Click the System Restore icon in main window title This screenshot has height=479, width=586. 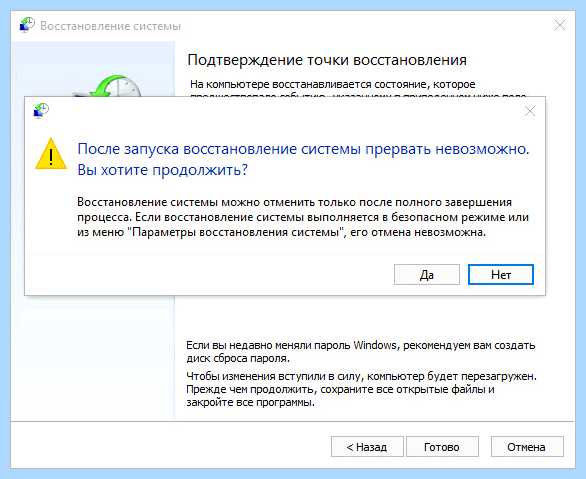click(27, 25)
